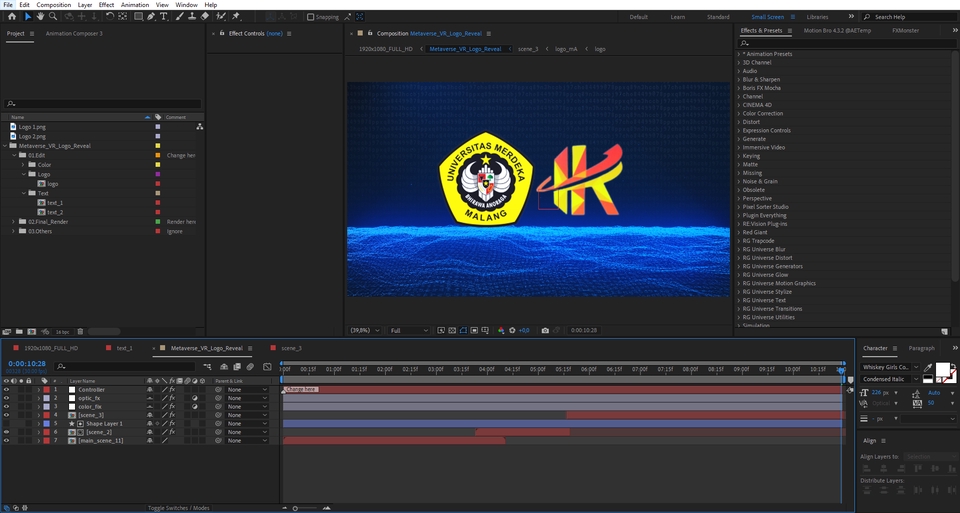Take a snapshot with the camera icon
Viewport: 960px width, 513px height.
pos(545,331)
